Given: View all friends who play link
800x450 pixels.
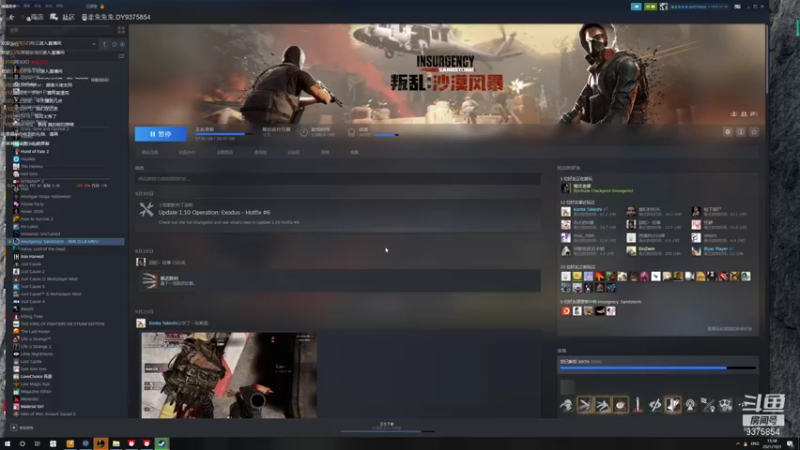Looking at the screenshot, I should [x=730, y=329].
